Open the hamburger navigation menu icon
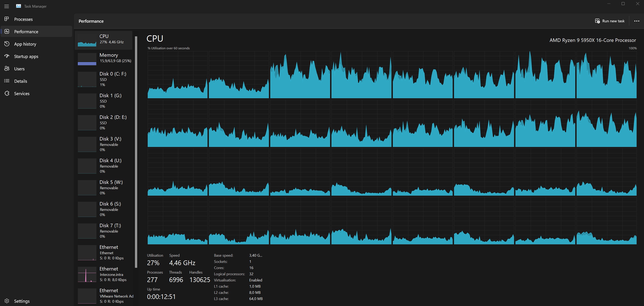 tap(7, 6)
